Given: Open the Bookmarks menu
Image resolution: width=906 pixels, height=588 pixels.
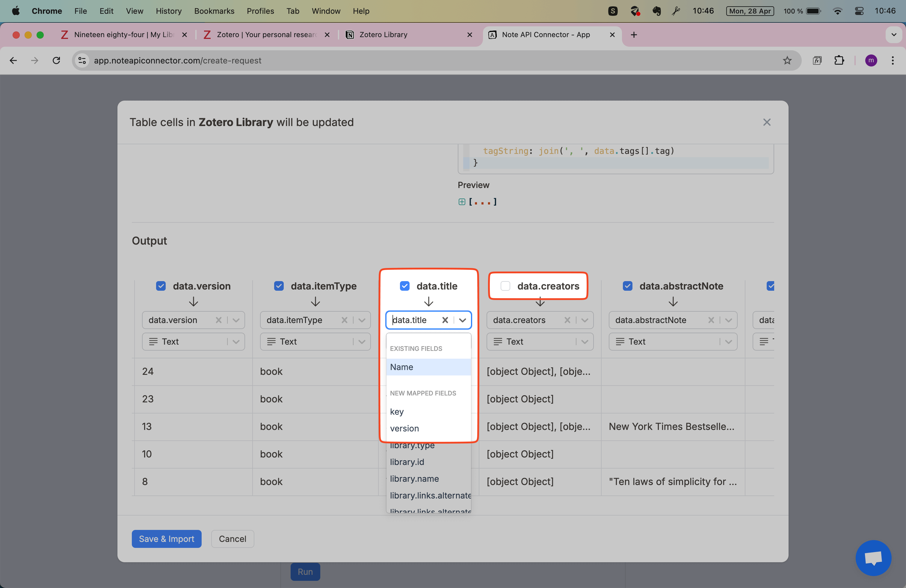Looking at the screenshot, I should (x=214, y=11).
